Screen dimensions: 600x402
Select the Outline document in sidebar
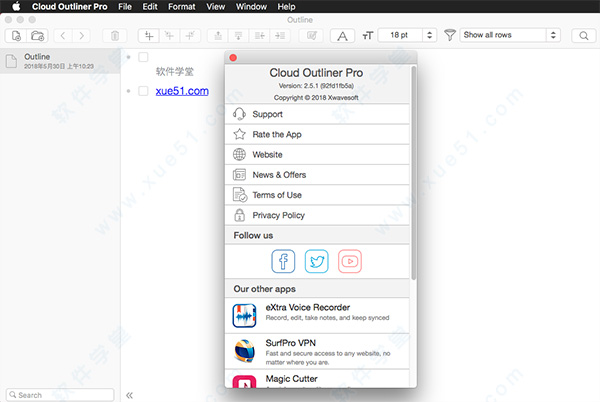60,61
